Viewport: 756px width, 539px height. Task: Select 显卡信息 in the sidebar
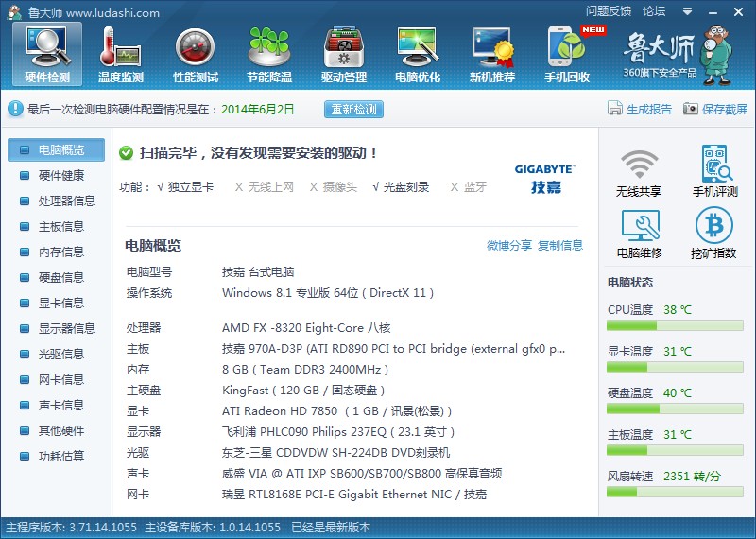(56, 303)
